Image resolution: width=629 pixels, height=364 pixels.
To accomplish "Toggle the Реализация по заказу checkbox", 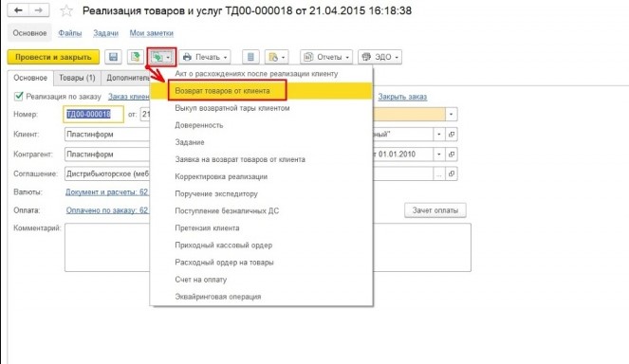I will click(x=18, y=96).
